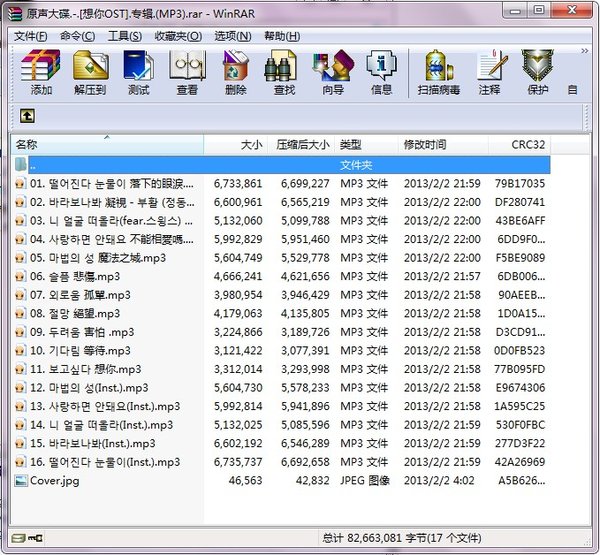
Task: Click packed size 42,832 of Cover.jpg
Action: tap(312, 480)
